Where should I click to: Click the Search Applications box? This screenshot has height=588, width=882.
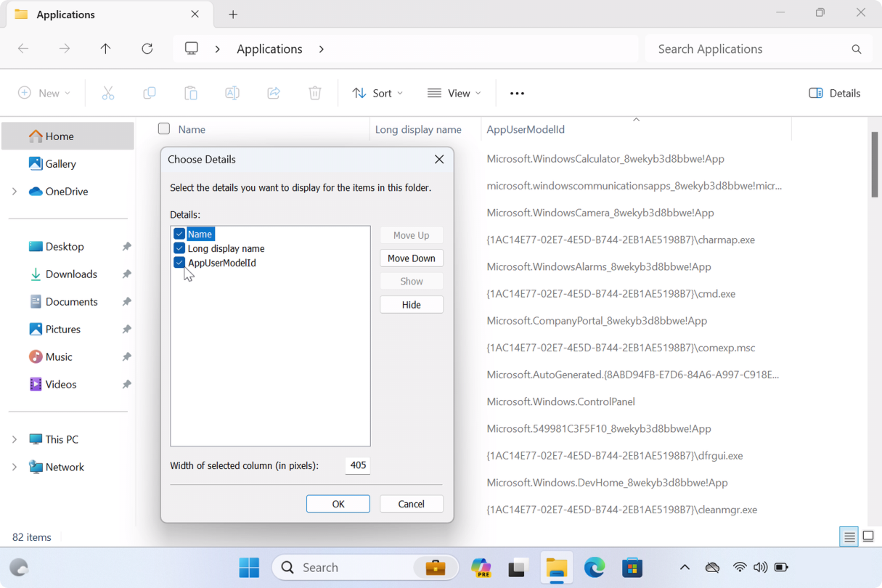(x=748, y=49)
